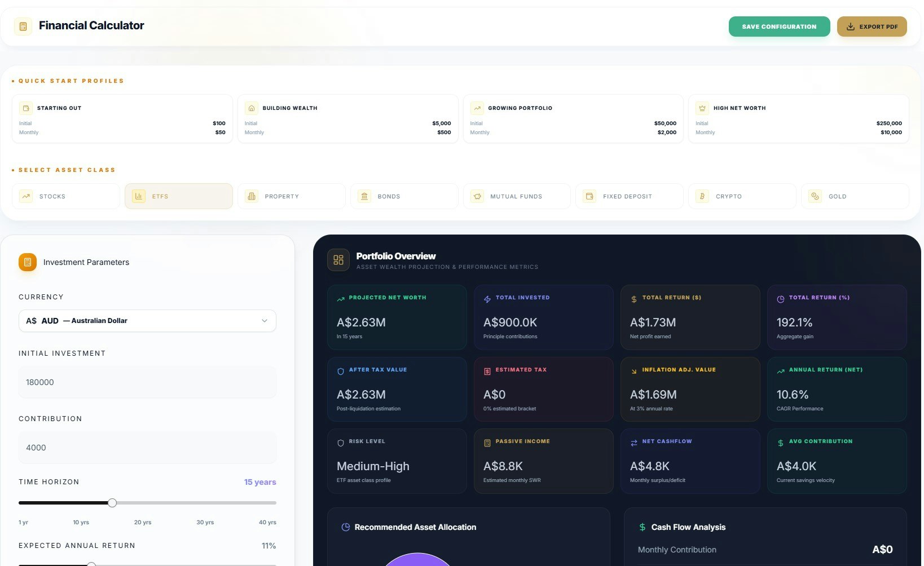This screenshot has width=924, height=566.
Task: Click the "A$1.69M" inflation adjusted value
Action: (x=653, y=395)
